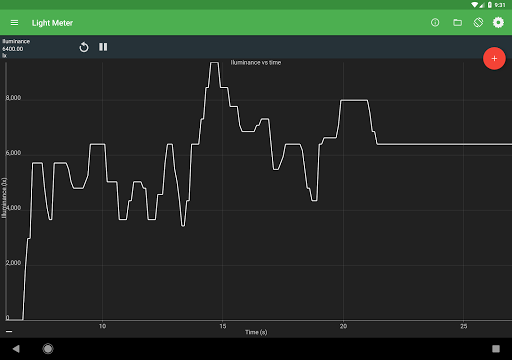Screen dimensions: 512x360
Task: Click the Time (s) axis label
Action: pyautogui.click(x=256, y=332)
